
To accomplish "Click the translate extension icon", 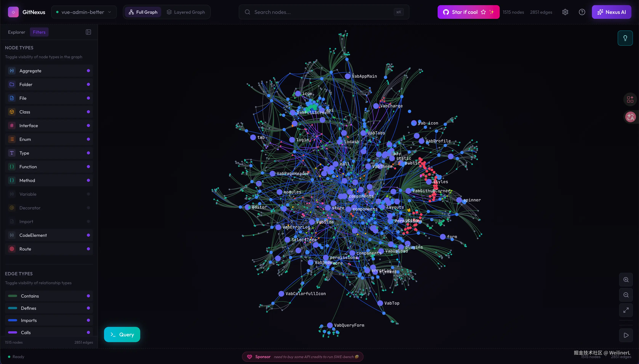I will (x=630, y=117).
